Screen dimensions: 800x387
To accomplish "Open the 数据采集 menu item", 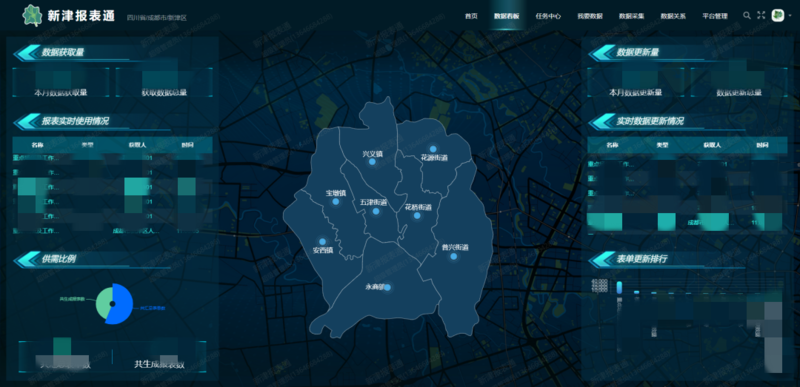I will (632, 16).
